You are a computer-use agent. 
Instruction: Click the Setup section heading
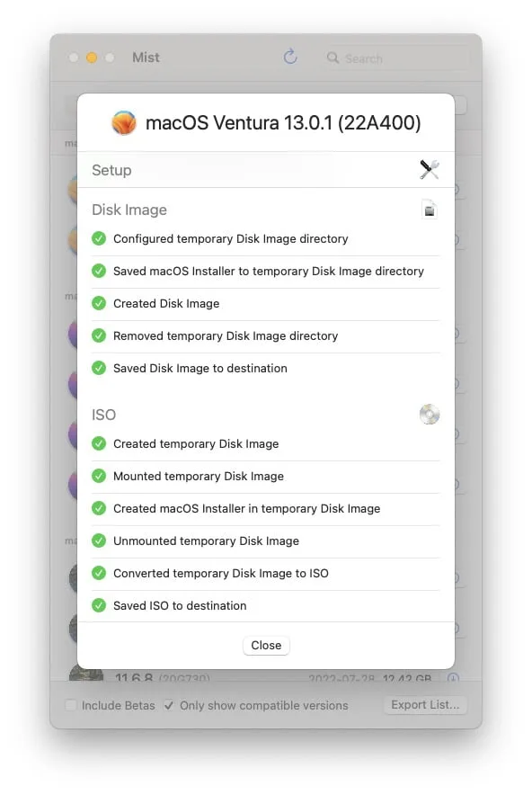point(111,170)
